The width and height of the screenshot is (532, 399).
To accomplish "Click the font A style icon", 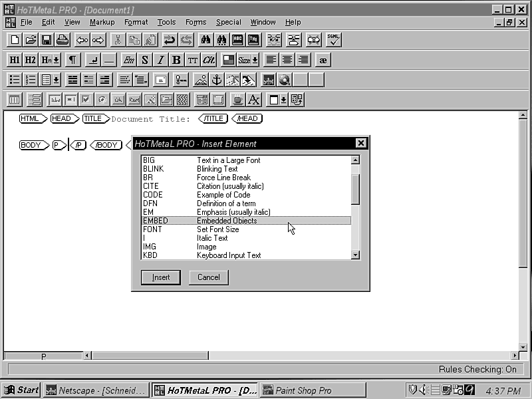I will coord(253,100).
